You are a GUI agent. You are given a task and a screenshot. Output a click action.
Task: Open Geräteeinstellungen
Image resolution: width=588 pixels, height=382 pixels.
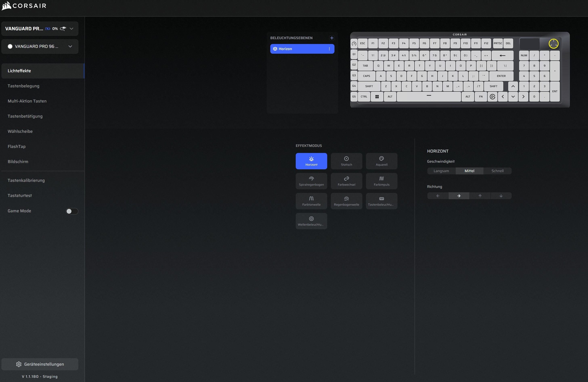(x=40, y=364)
